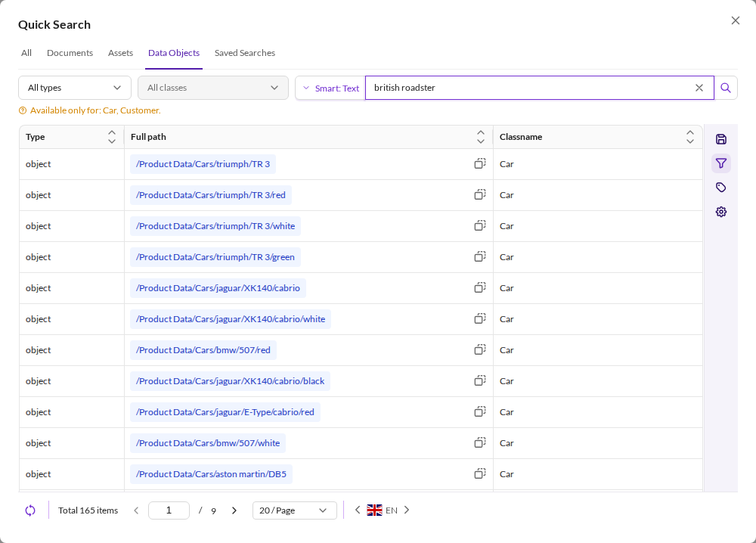Open link /Product Data/Cars/aston martin/DB5
This screenshot has height=543, width=756.
pyautogui.click(x=211, y=474)
